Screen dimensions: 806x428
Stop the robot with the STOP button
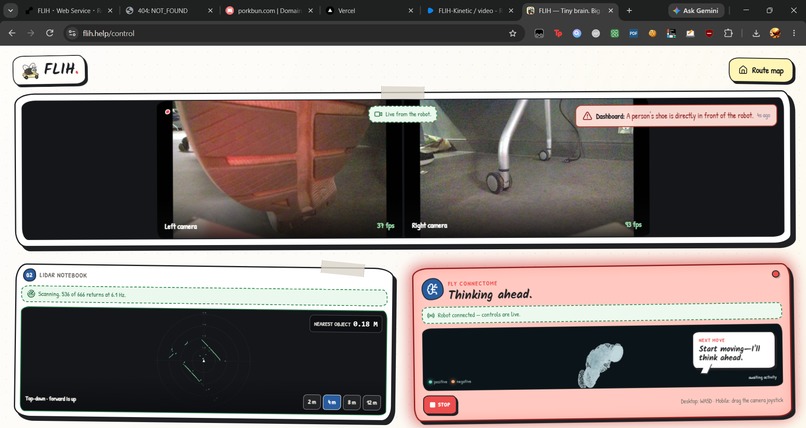click(x=439, y=404)
